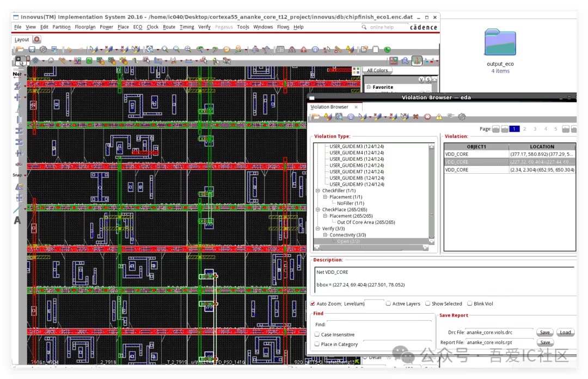Click the Load button
588x379 pixels.
coord(565,333)
